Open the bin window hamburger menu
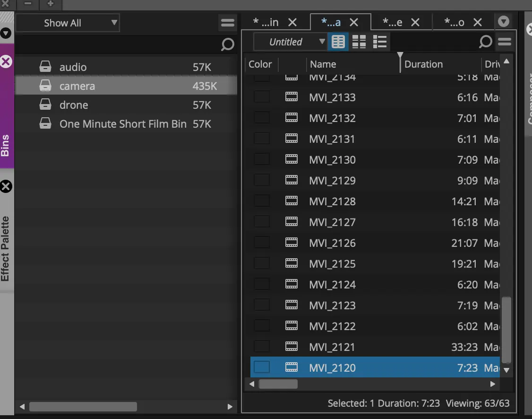532x419 pixels. click(x=505, y=42)
